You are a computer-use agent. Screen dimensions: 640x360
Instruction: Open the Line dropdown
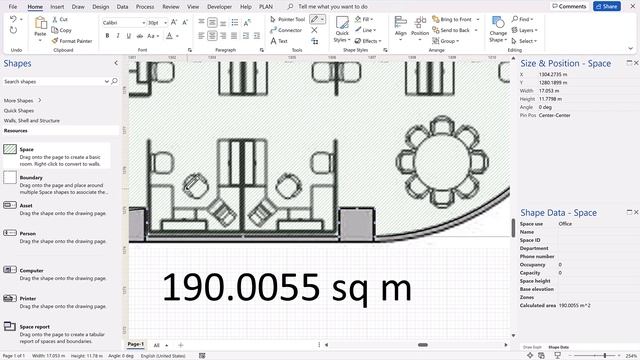coord(365,30)
